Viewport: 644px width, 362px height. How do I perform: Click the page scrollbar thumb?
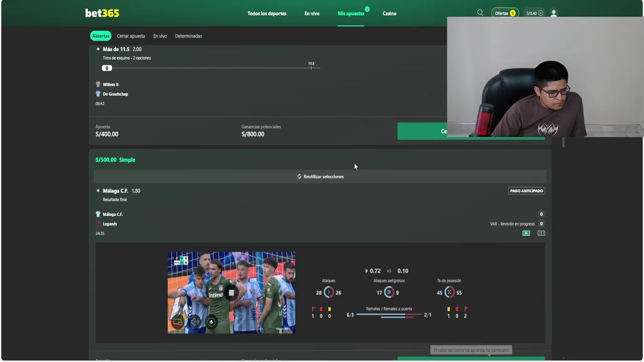(563, 142)
